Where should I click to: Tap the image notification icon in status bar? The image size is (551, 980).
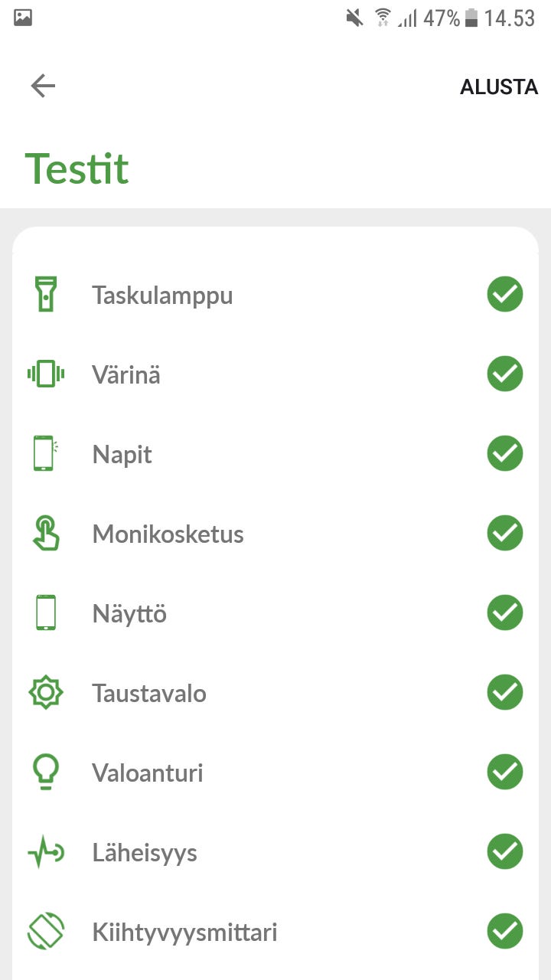click(x=23, y=18)
